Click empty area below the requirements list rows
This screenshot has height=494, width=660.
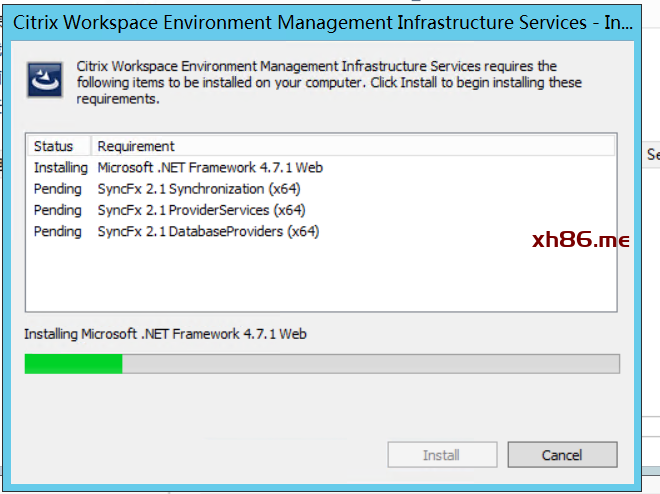(x=320, y=280)
